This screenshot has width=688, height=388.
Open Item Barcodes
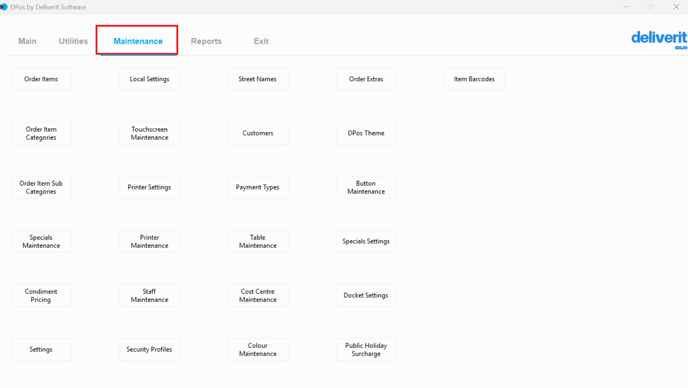(475, 79)
